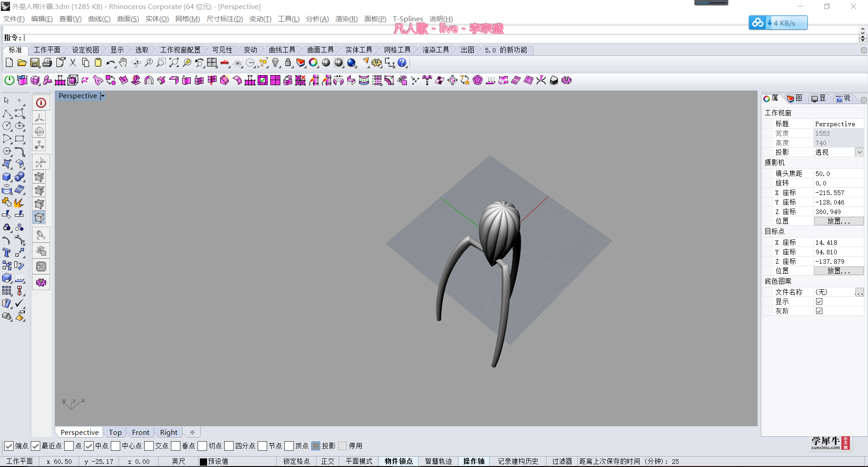The image size is (868, 467).
Task: Click the padlock Lock icon
Action: [x=288, y=63]
